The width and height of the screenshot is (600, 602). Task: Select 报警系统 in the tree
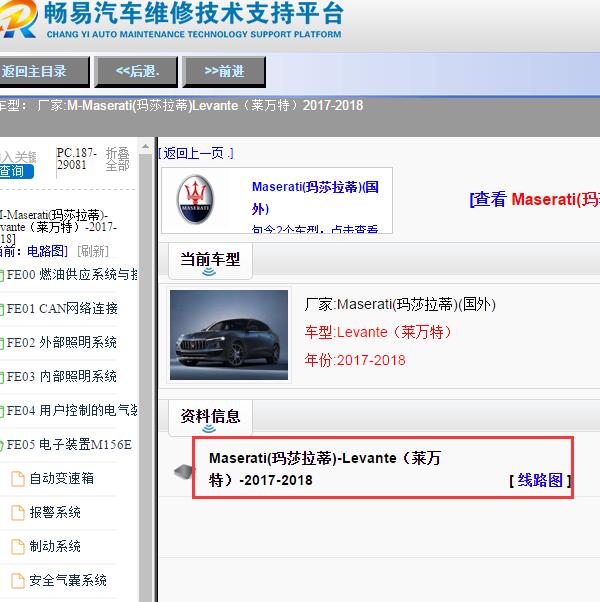click(x=55, y=513)
